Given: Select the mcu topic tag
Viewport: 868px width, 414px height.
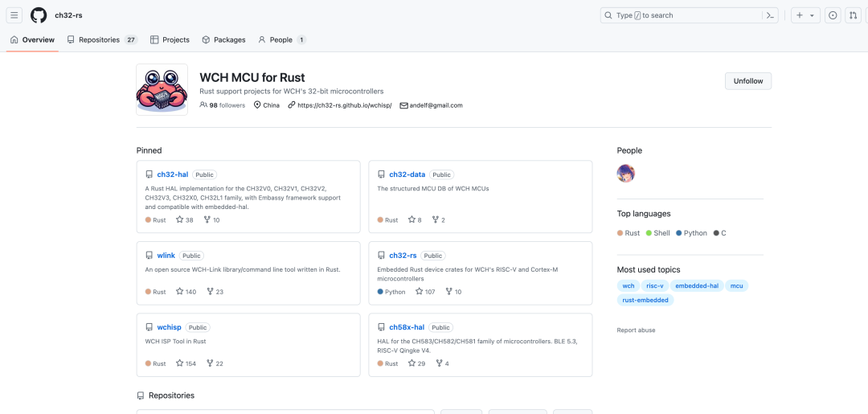Looking at the screenshot, I should 737,286.
